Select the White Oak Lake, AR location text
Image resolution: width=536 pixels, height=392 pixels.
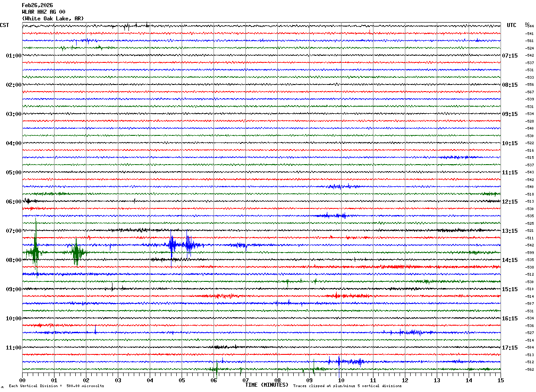(x=53, y=19)
